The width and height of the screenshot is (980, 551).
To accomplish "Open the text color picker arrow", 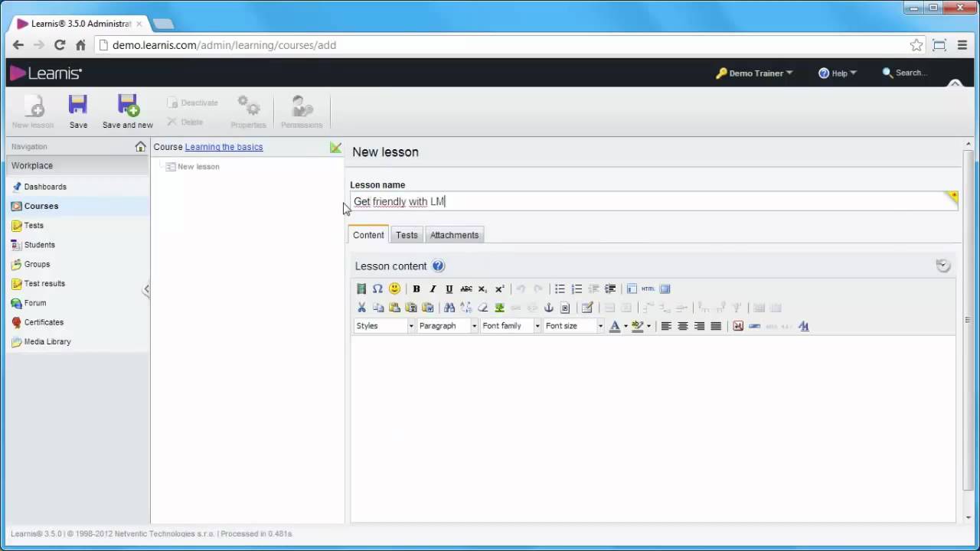I will (626, 326).
